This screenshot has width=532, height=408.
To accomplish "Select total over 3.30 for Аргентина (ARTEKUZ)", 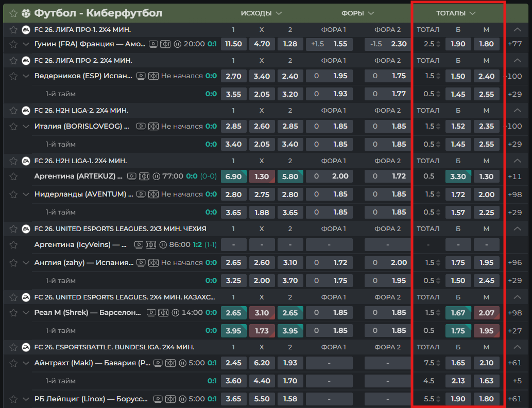I will tap(458, 176).
